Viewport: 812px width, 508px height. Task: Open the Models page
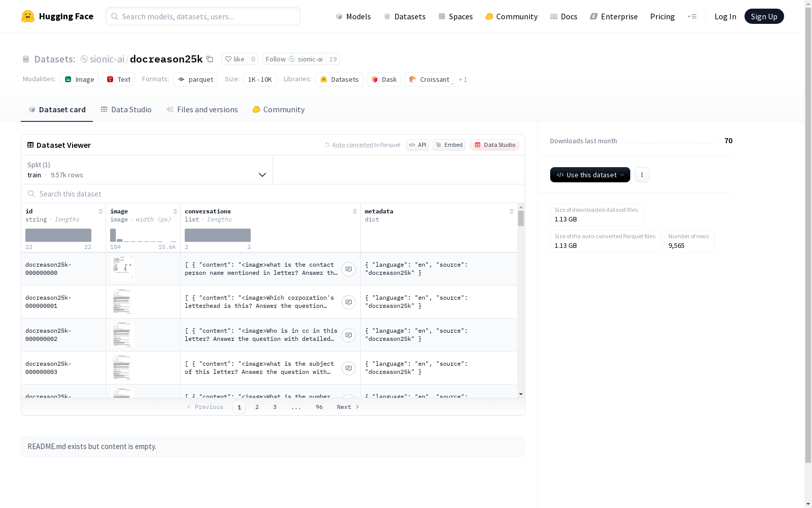pyautogui.click(x=353, y=16)
